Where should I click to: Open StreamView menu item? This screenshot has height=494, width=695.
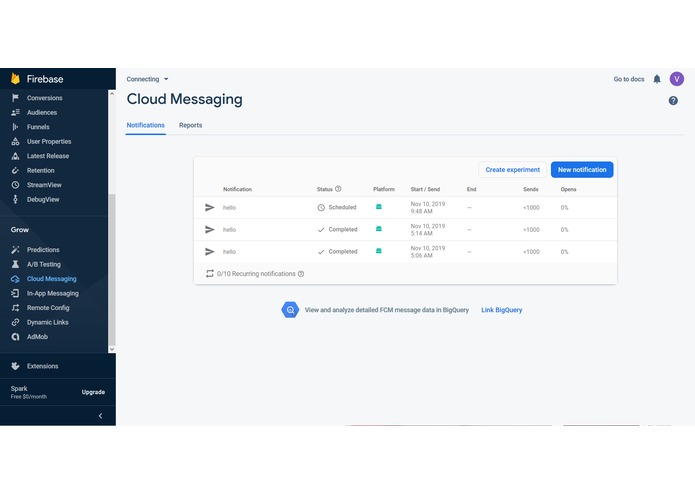coord(44,185)
